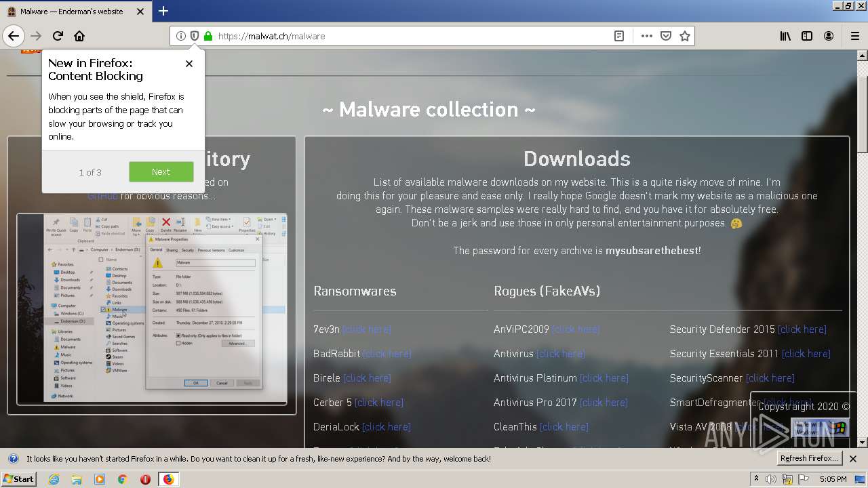
Task: Open Antivirus Pro 2017 click here link
Action: (x=604, y=403)
